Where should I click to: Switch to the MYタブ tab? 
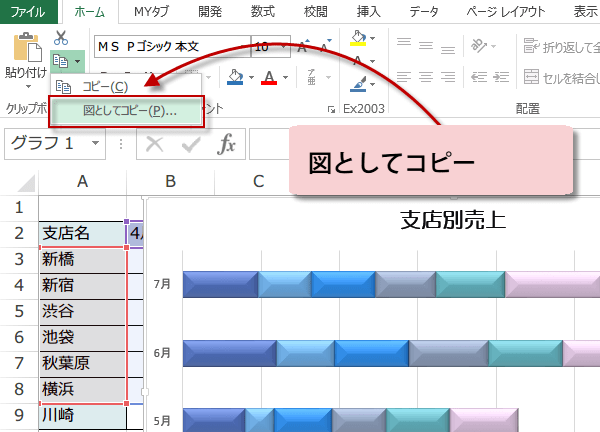[x=152, y=12]
